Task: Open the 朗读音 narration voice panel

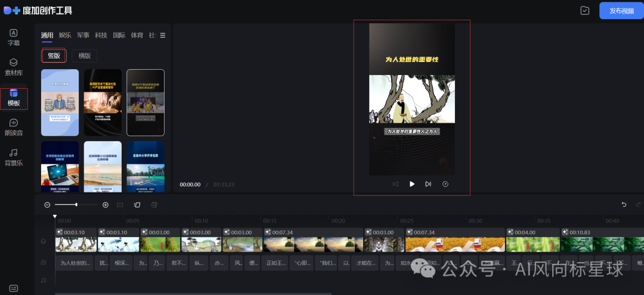Action: (13, 127)
